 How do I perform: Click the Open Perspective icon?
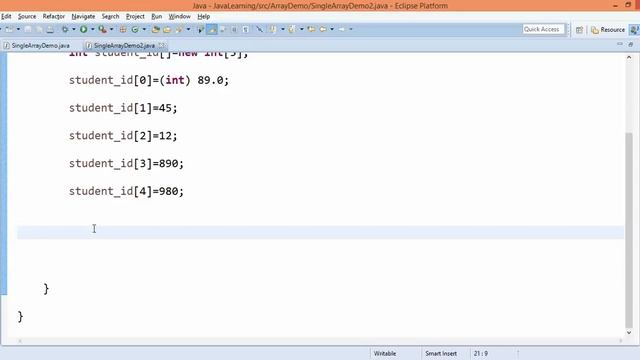coord(579,30)
